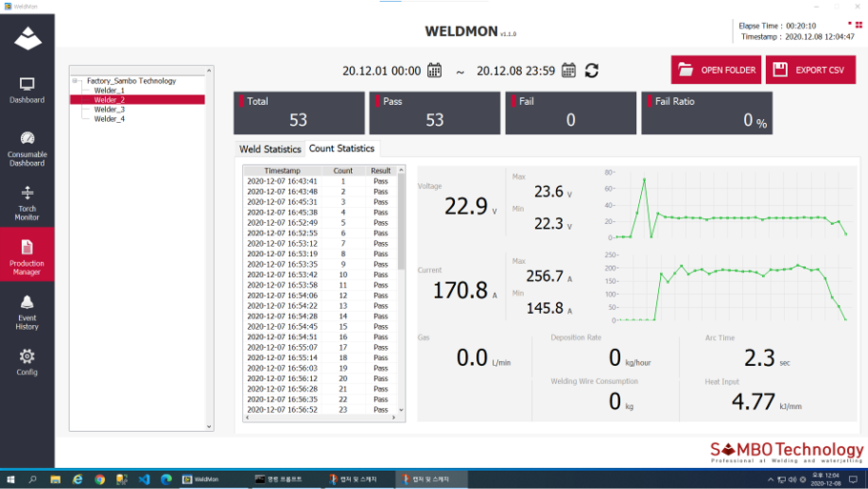Open taskbar search icon
This screenshot has height=489, width=868.
click(32, 479)
